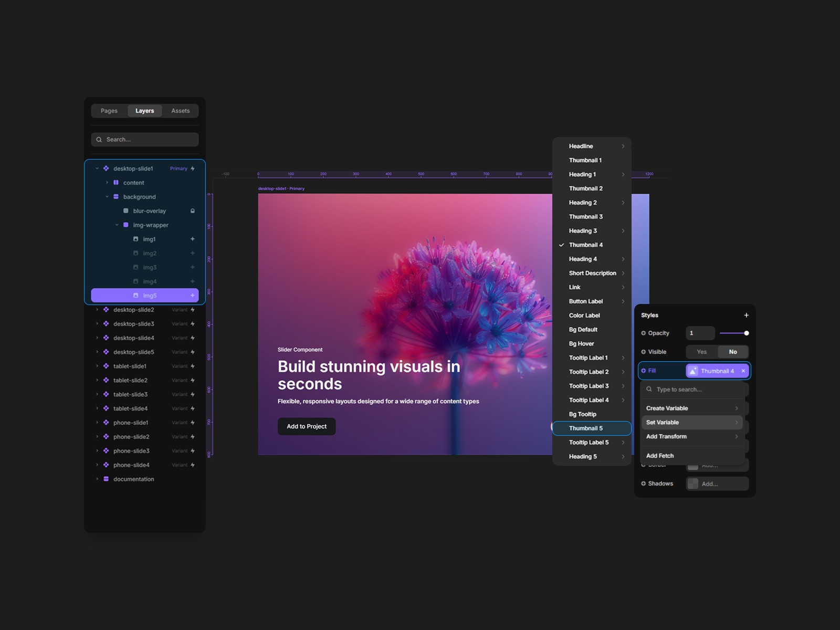Screen dimensions: 840x630
Task: Expand the desktop-slide3 variant
Action: (x=97, y=324)
